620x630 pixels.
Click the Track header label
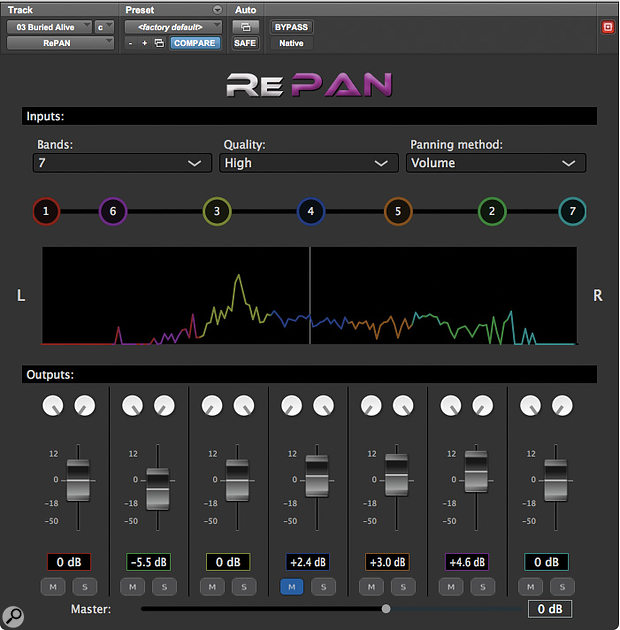pyautogui.click(x=20, y=10)
